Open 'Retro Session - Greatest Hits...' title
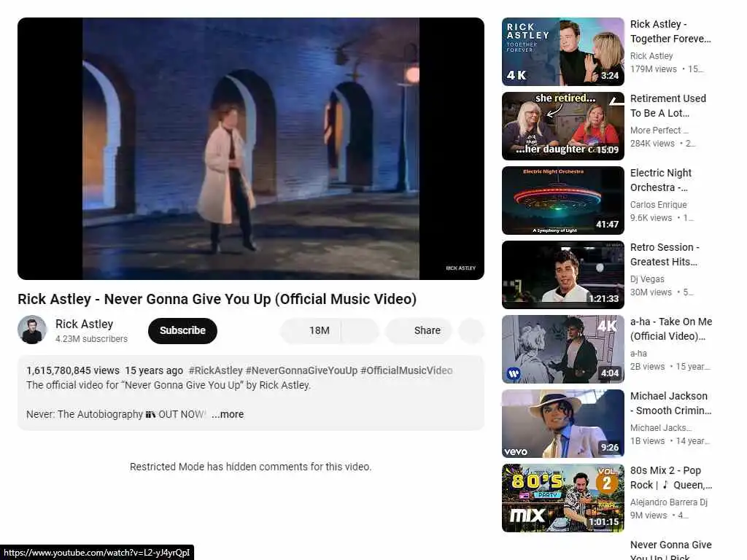Screen dimensions: 747x560 coord(665,254)
